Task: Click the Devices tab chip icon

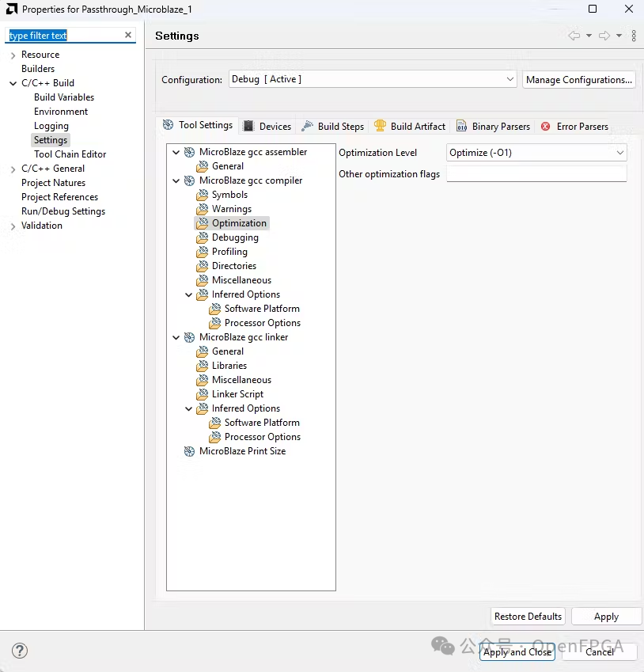Action: pos(248,126)
